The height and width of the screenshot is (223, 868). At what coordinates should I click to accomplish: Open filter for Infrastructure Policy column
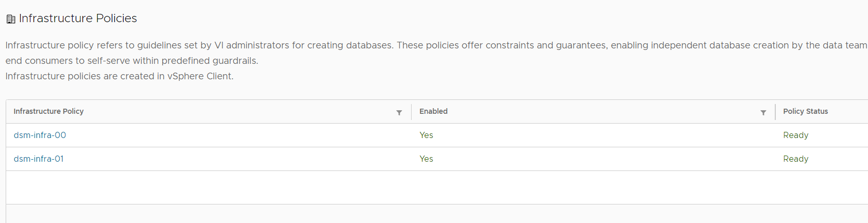(x=399, y=112)
